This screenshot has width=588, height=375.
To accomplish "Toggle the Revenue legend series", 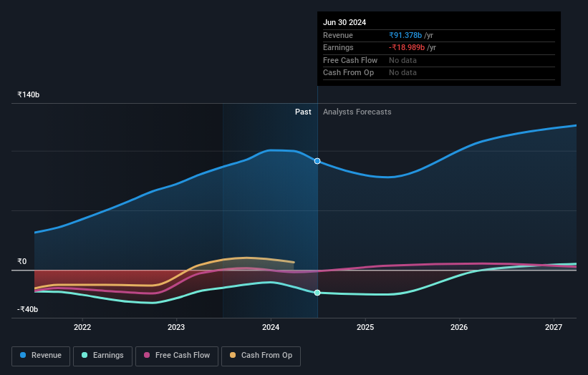I will (x=41, y=356).
